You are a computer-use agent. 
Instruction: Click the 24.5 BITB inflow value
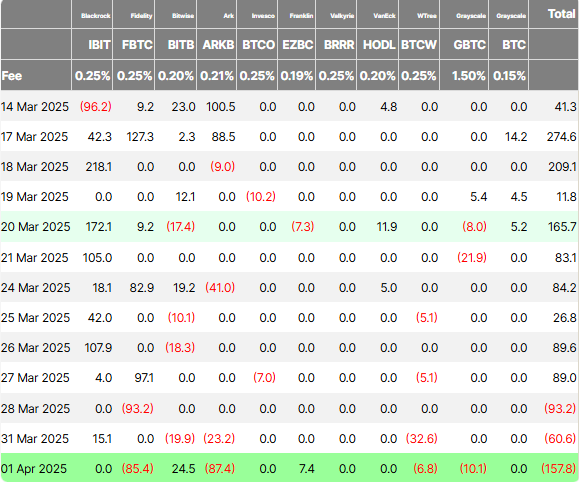click(x=183, y=469)
